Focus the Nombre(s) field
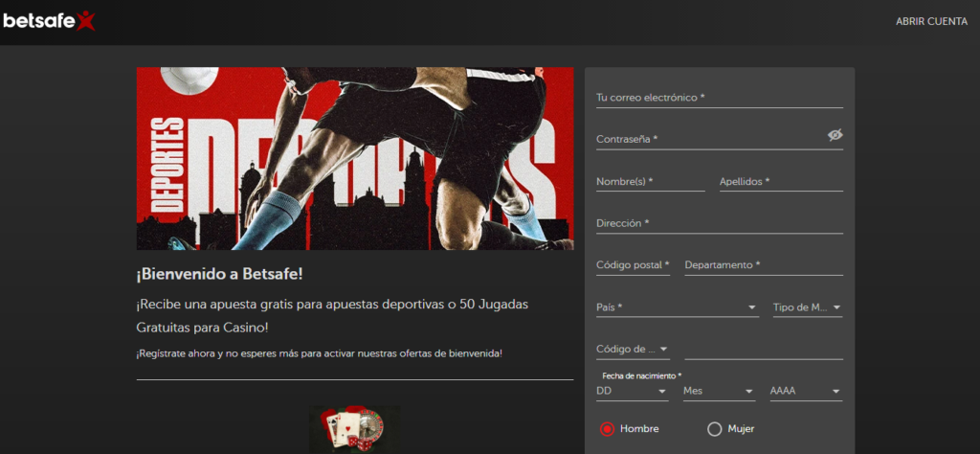 pyautogui.click(x=650, y=181)
